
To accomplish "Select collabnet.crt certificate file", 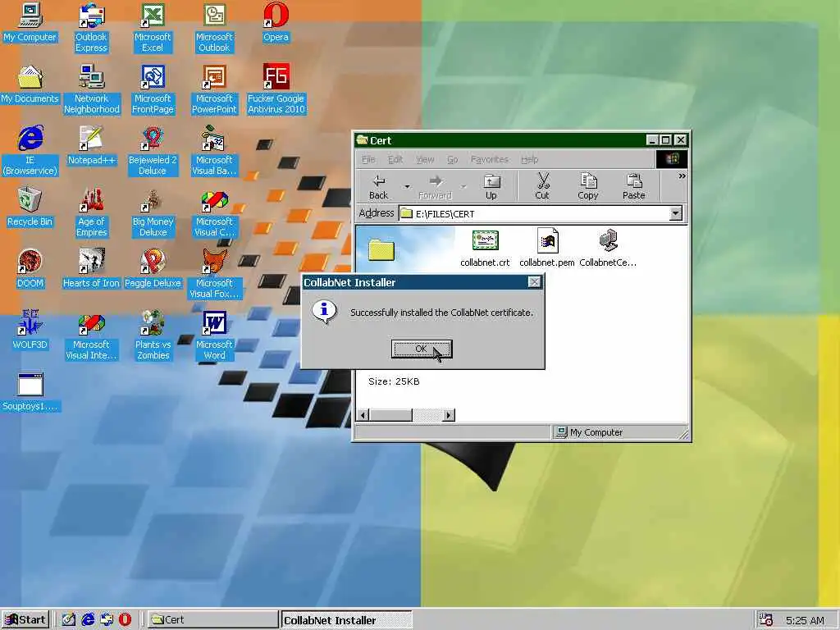I will point(485,249).
